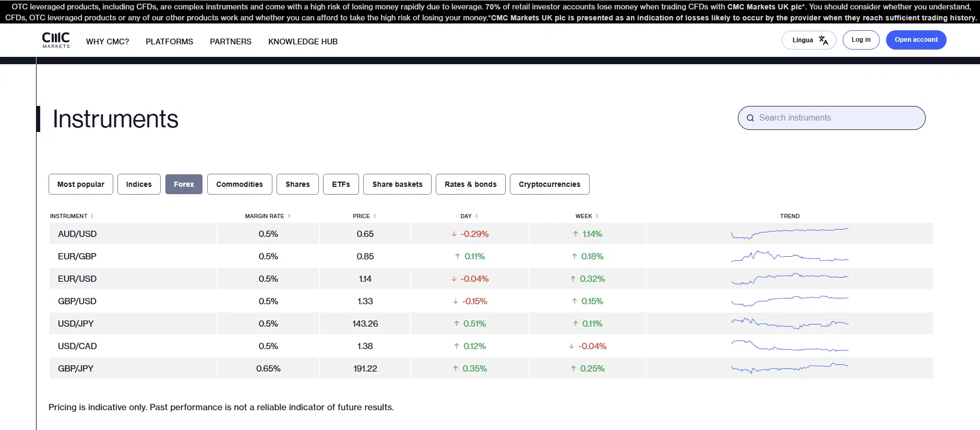
Task: Click the 0.35% day change value
Action: [474, 368]
